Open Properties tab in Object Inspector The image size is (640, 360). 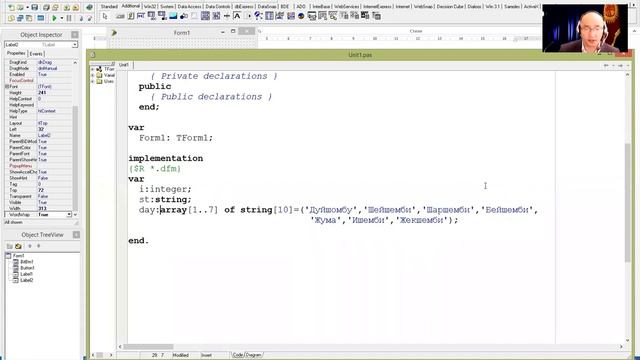tap(16, 53)
